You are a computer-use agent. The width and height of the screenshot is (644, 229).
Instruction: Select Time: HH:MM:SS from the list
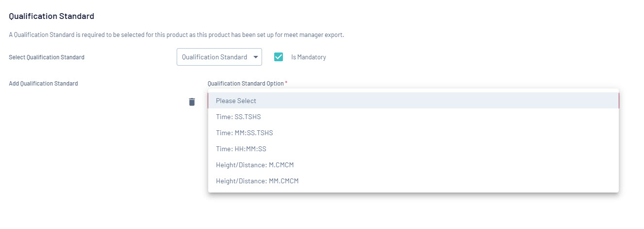coord(241,149)
